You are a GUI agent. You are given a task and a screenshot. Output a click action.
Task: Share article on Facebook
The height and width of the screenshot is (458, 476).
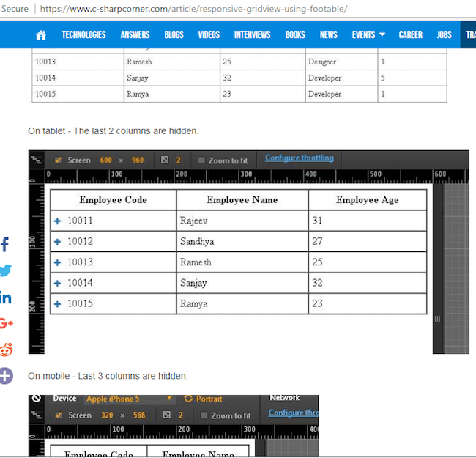[x=4, y=244]
